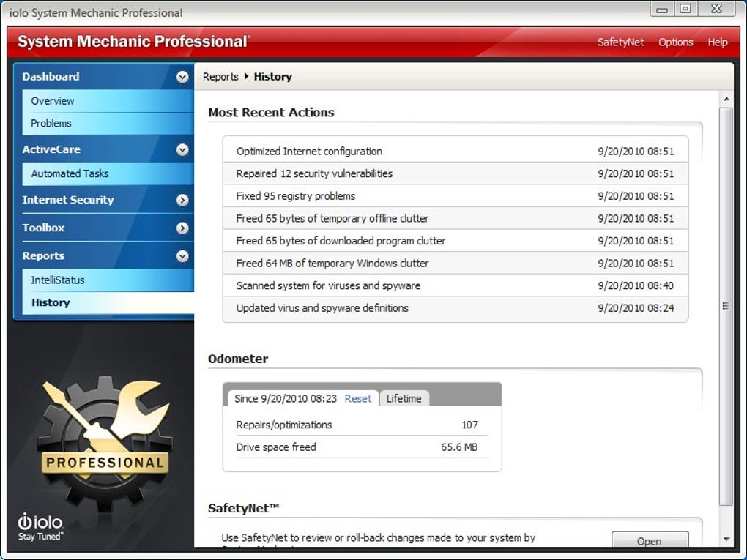This screenshot has height=560, width=747.
Task: Open IntelliStatus report
Action: click(108, 280)
